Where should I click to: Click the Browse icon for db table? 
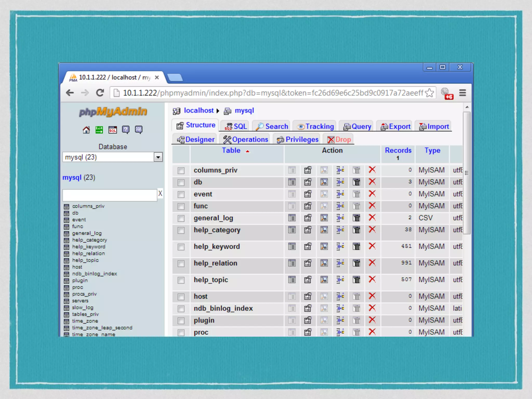click(292, 182)
